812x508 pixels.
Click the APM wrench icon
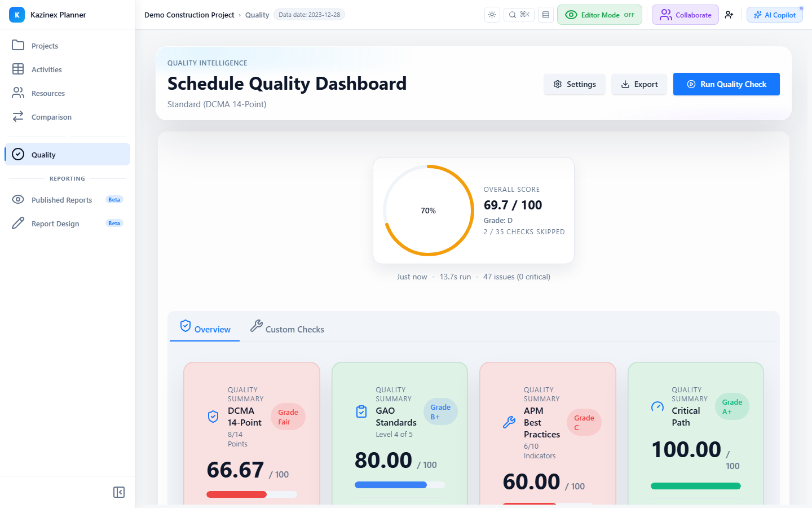(x=509, y=422)
